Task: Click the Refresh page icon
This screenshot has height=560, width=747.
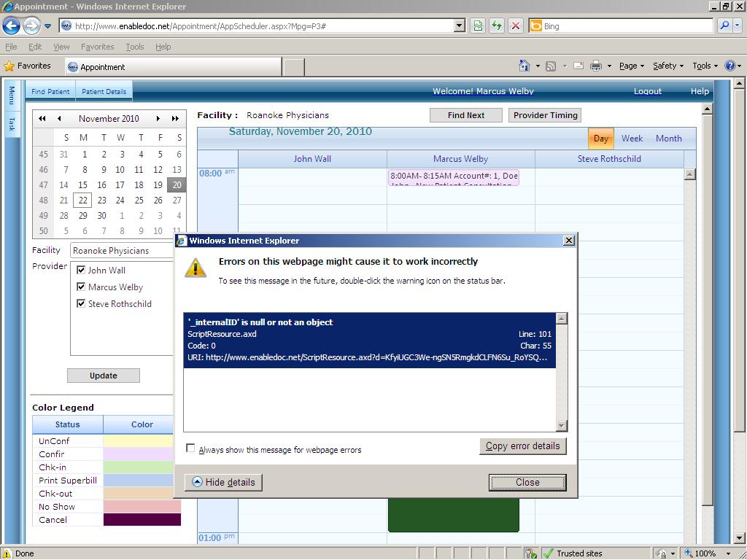Action: point(496,26)
